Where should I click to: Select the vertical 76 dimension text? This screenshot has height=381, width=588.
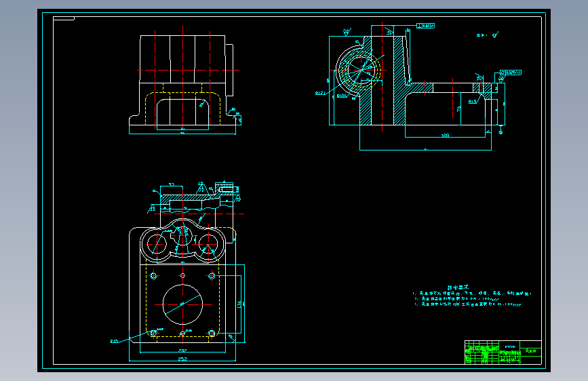pos(459,108)
